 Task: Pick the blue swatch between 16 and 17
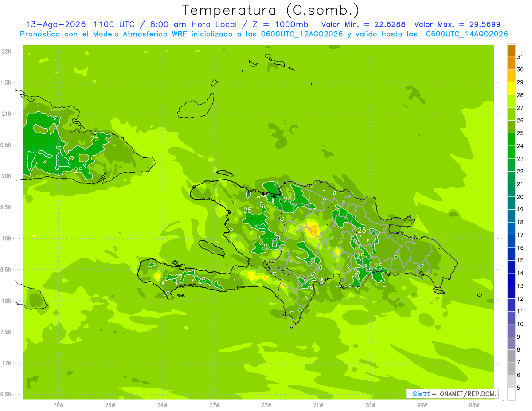(x=511, y=242)
